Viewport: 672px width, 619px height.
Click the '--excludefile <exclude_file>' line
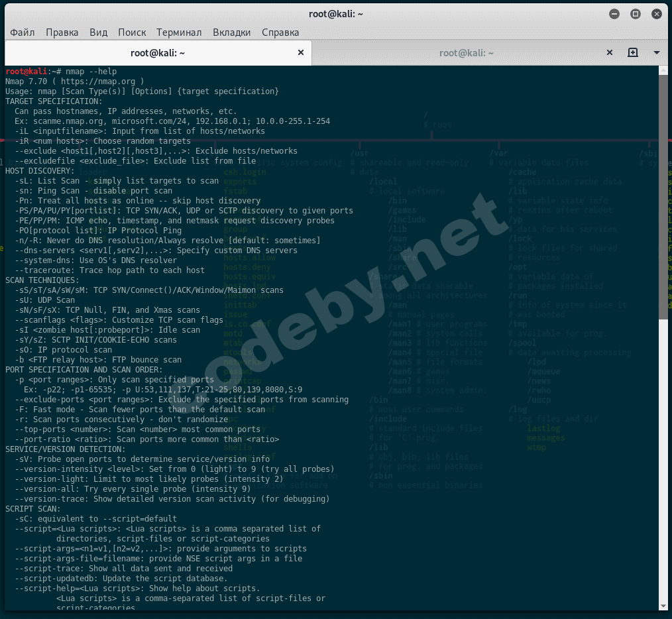(x=135, y=161)
